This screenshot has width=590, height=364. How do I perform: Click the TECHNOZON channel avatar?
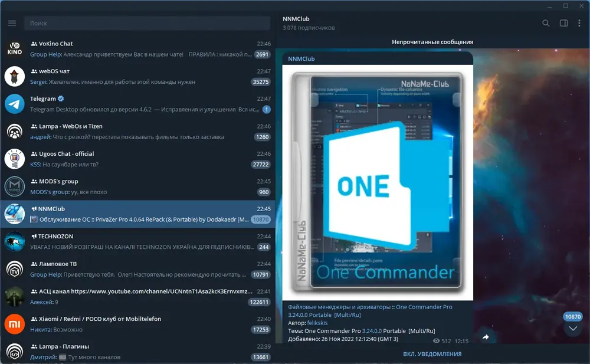pos(14,241)
